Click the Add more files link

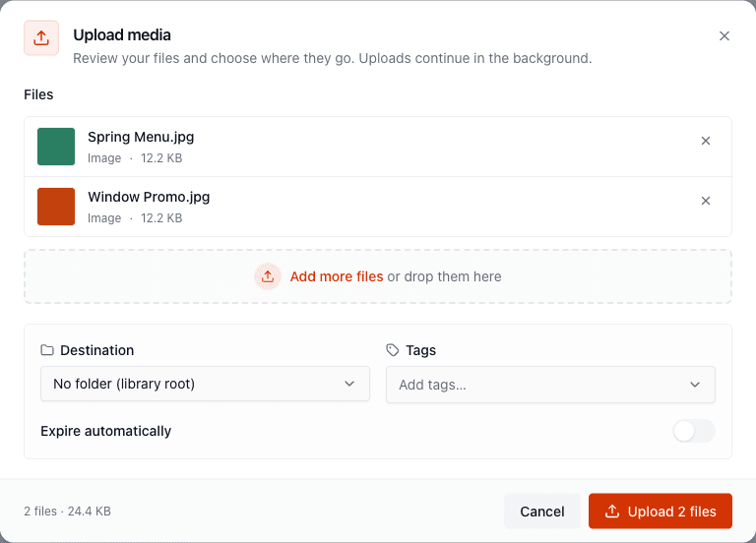tap(337, 276)
